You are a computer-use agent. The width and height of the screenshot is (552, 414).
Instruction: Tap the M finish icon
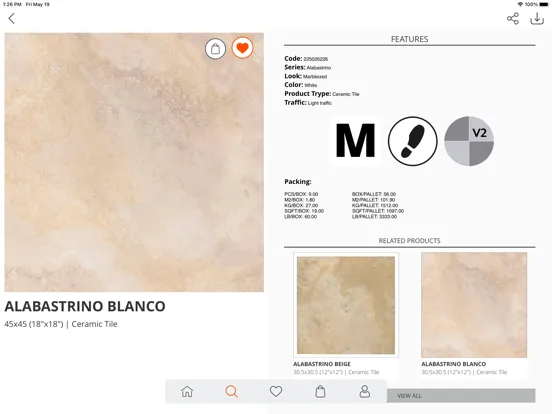356,141
